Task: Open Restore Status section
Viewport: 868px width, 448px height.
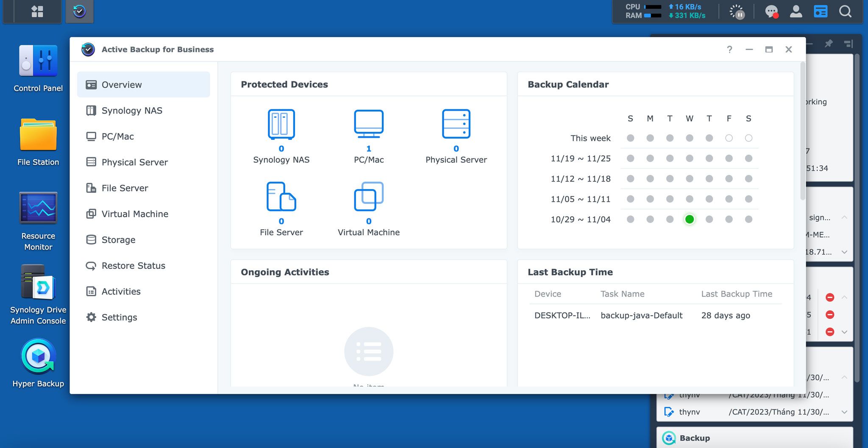Action: 143,265
